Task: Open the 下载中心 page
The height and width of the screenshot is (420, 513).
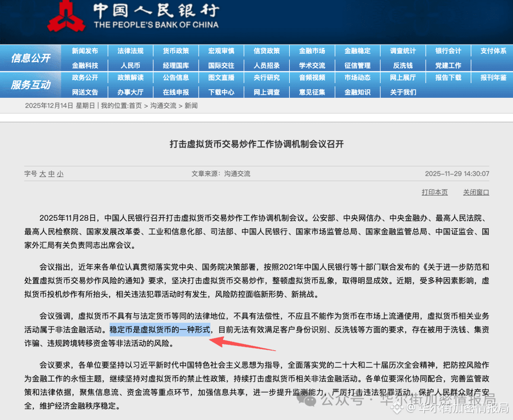Action: pyautogui.click(x=221, y=92)
